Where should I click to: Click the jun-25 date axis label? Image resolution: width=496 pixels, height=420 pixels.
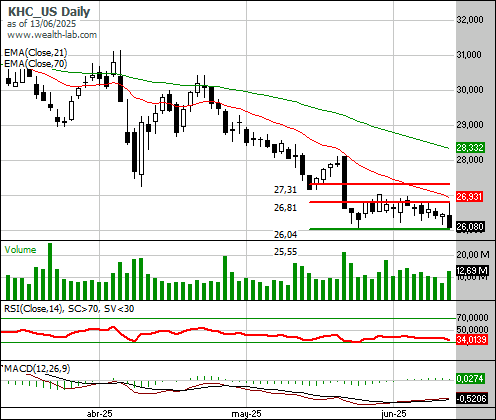(x=394, y=414)
